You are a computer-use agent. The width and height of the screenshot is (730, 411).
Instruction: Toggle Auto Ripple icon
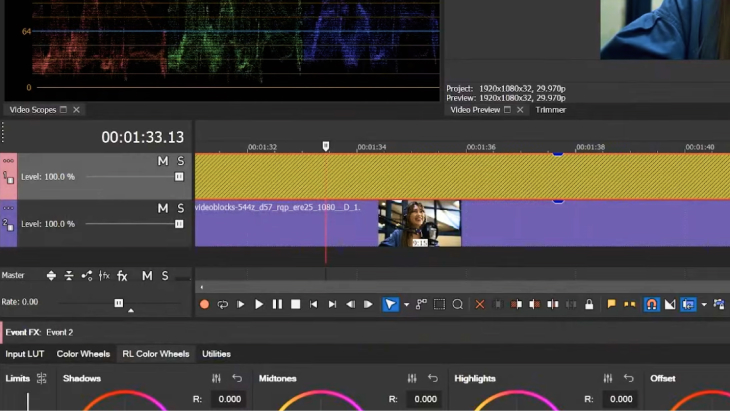[x=688, y=304]
